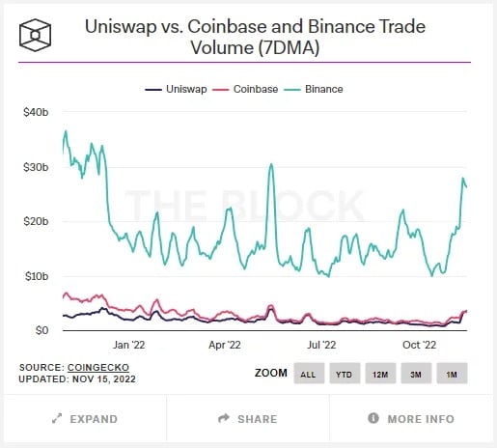Select the 3M zoom range
This screenshot has width=497, height=448.
(x=416, y=374)
